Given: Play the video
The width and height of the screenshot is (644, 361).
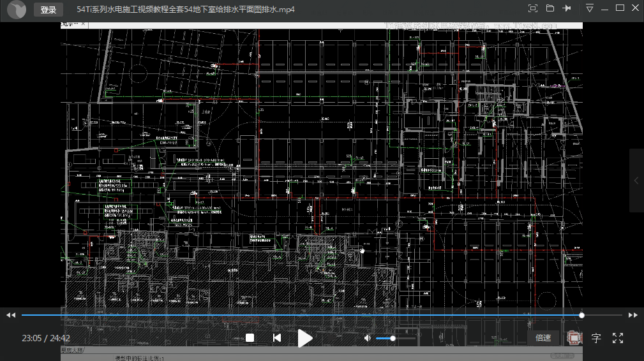Looking at the screenshot, I should [304, 339].
